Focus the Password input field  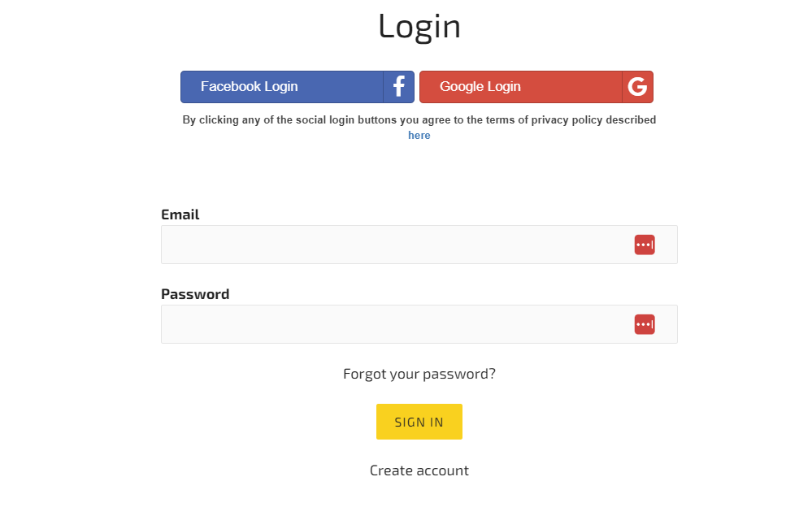390,324
